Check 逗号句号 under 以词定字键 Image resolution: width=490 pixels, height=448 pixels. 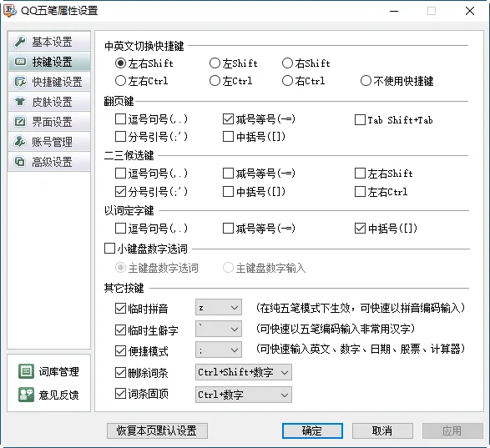(x=121, y=229)
